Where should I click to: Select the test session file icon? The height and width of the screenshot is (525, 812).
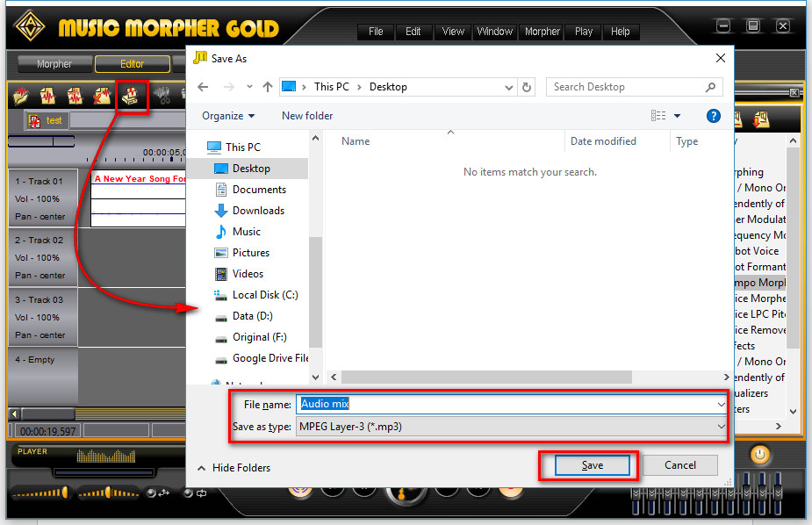tap(35, 121)
